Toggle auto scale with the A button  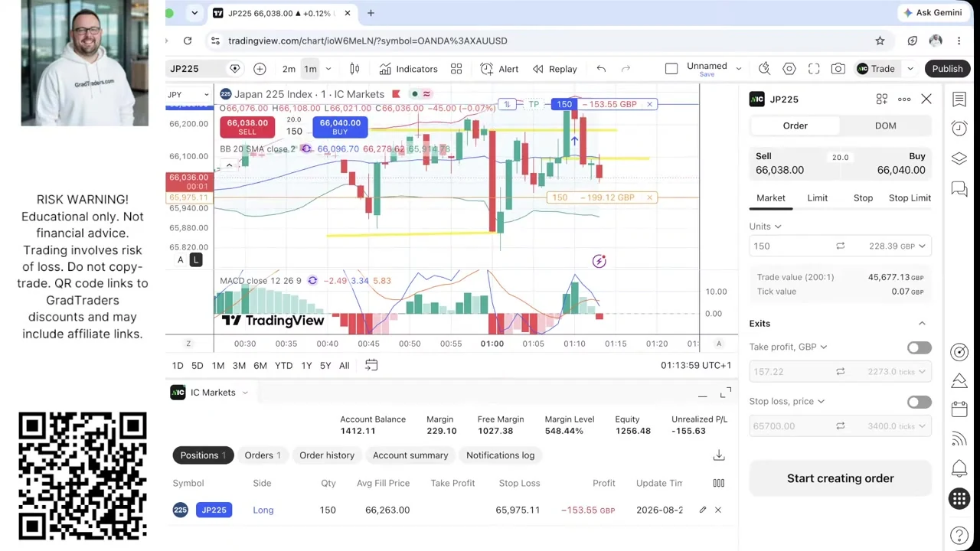coord(181,260)
